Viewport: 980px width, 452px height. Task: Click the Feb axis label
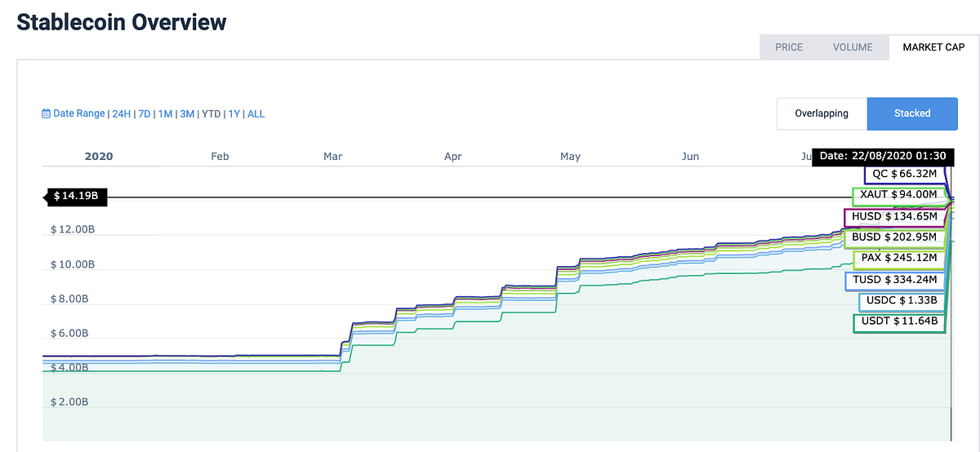[x=220, y=156]
